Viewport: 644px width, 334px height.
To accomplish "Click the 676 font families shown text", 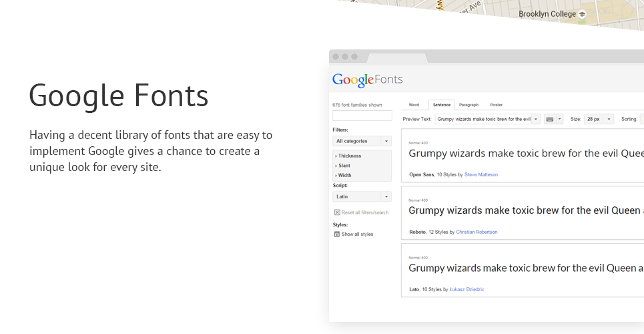I will coord(357,105).
